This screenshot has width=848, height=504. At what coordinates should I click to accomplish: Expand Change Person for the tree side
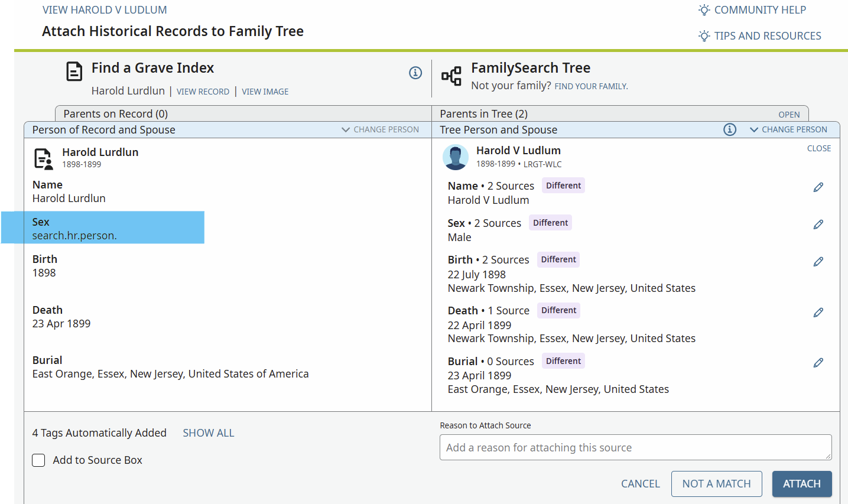pos(788,129)
